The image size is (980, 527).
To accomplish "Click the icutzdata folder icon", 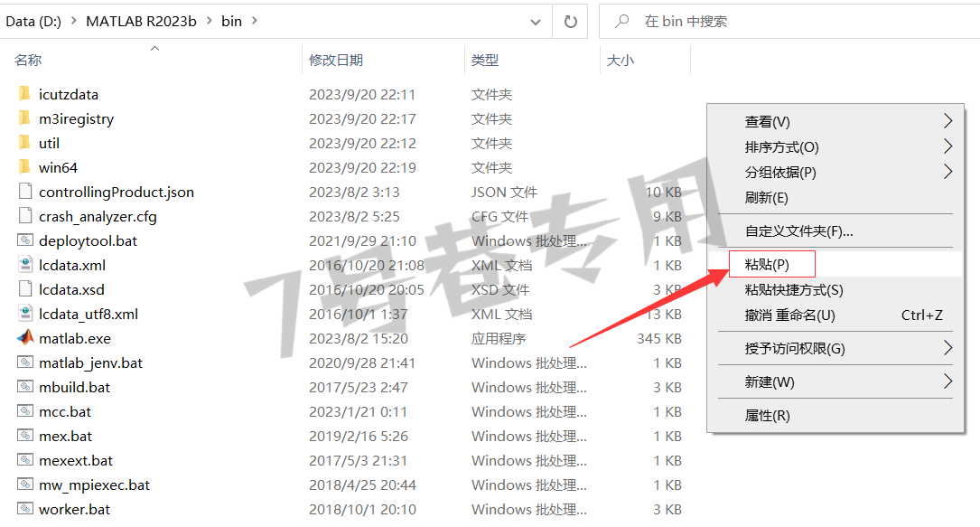I will coord(24,94).
